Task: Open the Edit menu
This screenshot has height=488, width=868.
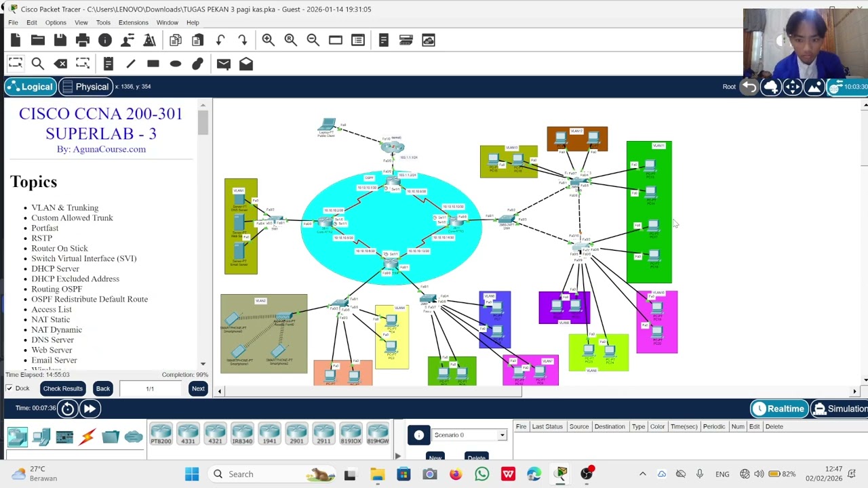Action: (x=32, y=22)
